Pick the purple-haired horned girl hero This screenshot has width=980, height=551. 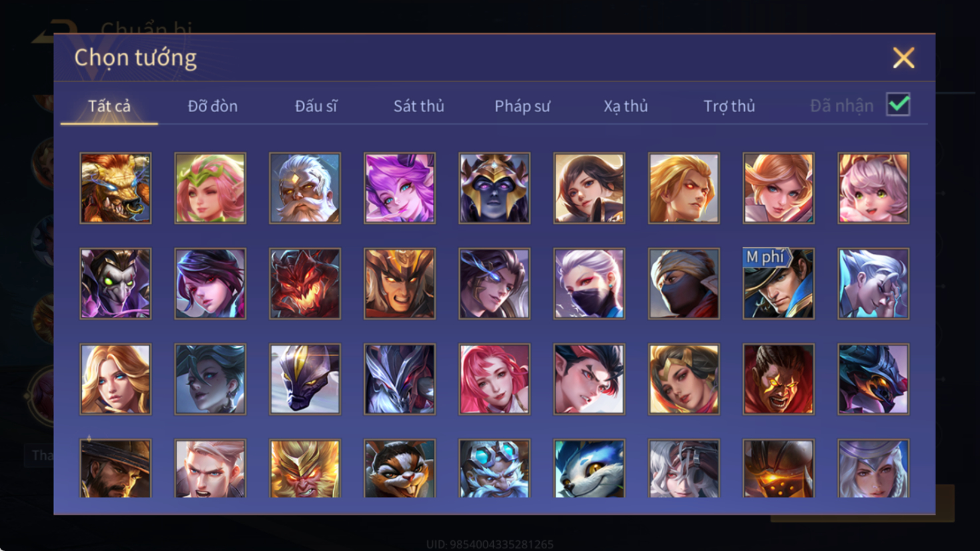(399, 188)
